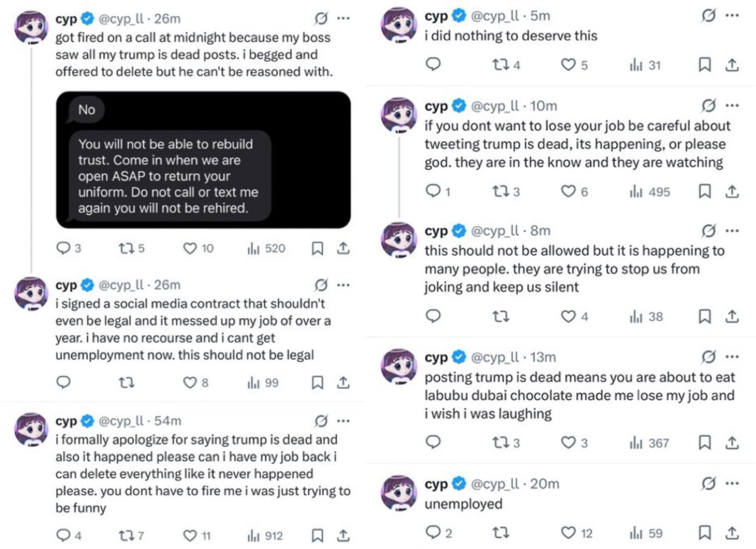Bookmark the 'social media contract' tweet
Viewport: 756px width, 549px height.
tap(317, 383)
